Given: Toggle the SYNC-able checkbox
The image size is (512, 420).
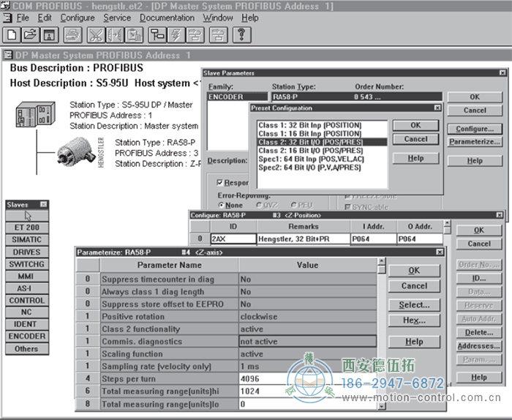Looking at the screenshot, I should [349, 206].
